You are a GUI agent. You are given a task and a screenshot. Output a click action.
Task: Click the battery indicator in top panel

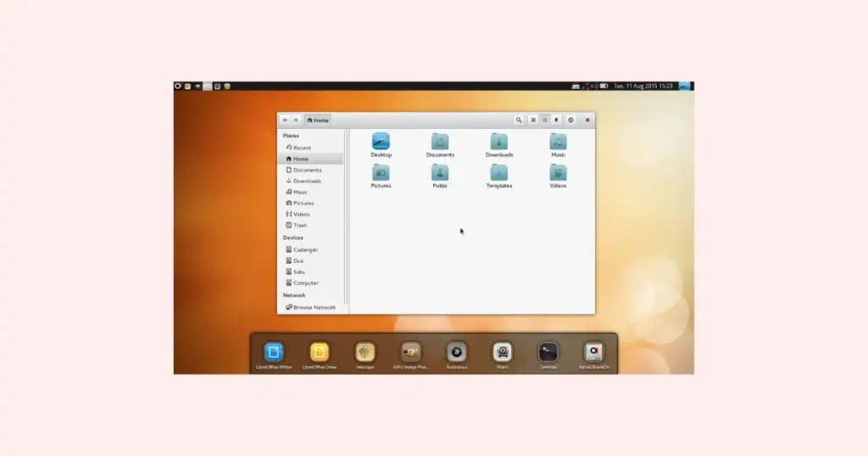[604, 86]
